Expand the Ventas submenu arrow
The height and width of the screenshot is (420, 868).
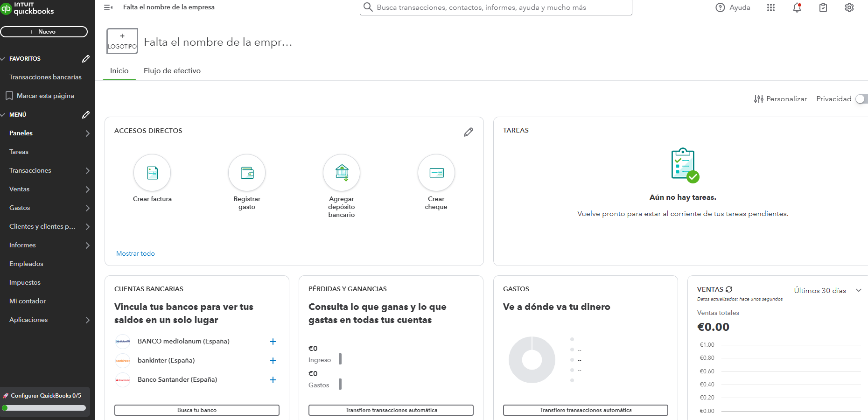(87, 189)
